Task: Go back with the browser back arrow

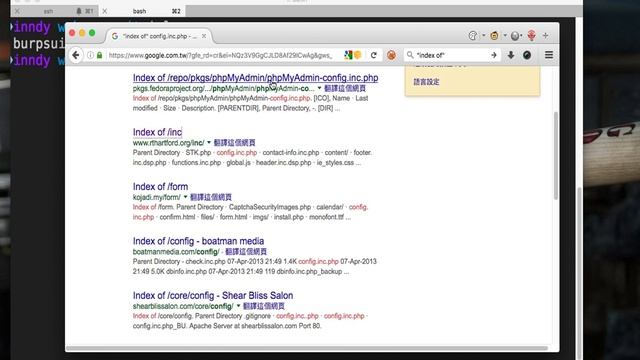Action: click(x=76, y=55)
